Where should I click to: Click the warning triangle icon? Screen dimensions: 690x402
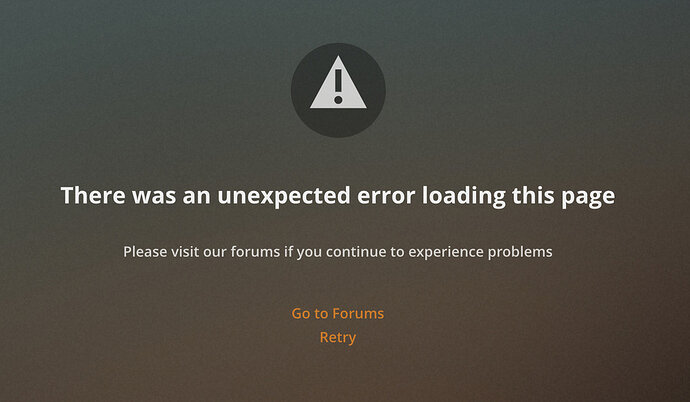pyautogui.click(x=338, y=84)
